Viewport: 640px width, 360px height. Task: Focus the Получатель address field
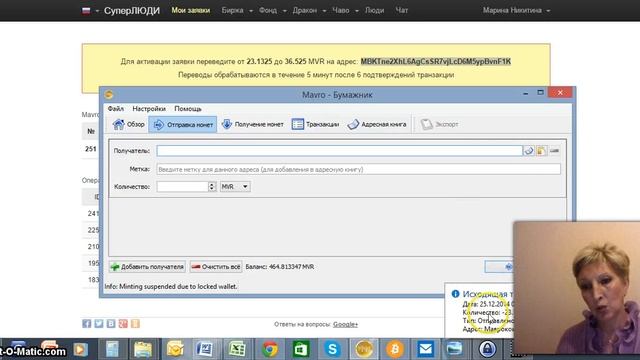pyautogui.click(x=339, y=151)
